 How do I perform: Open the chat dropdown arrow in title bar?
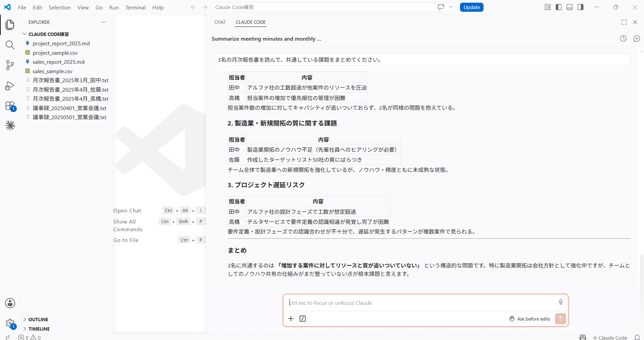451,7
